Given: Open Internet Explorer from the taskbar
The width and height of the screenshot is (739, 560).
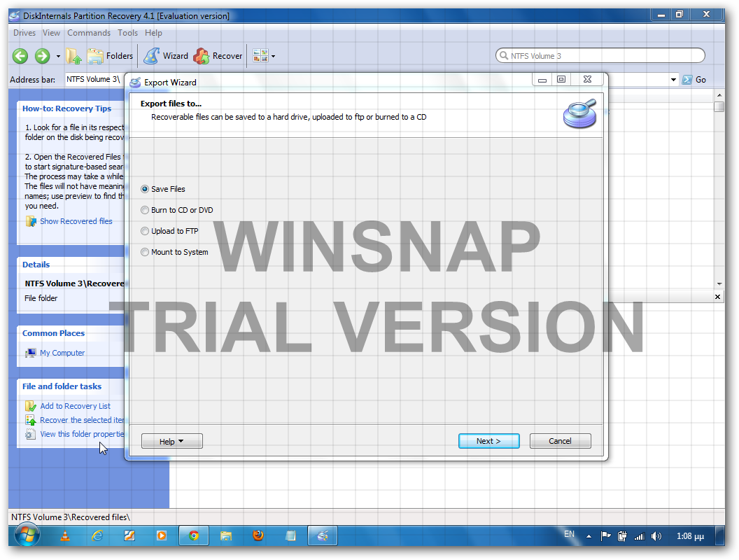Looking at the screenshot, I should 97,535.
